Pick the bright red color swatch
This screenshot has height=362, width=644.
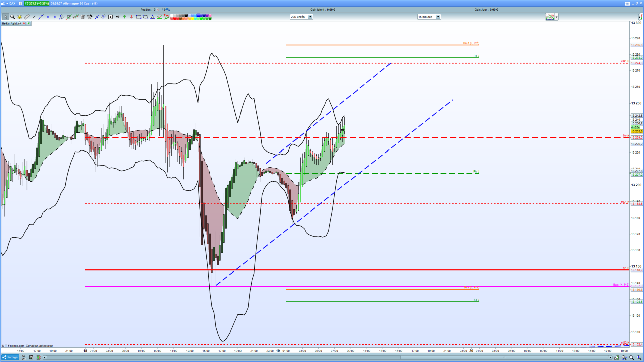click(175, 18)
